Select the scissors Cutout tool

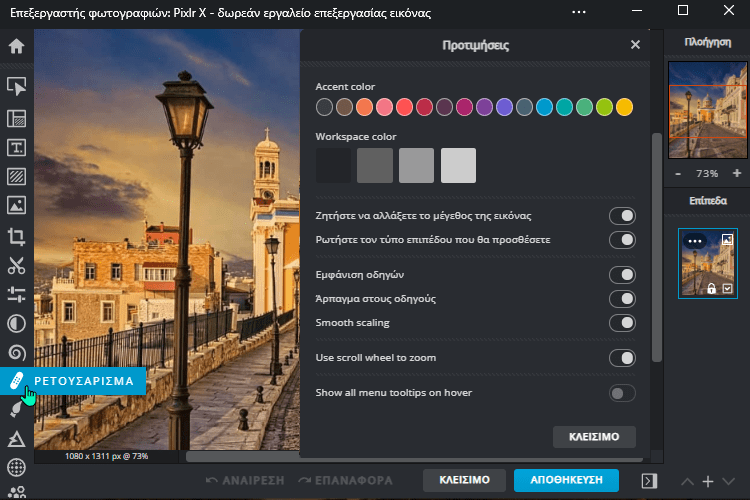point(16,266)
